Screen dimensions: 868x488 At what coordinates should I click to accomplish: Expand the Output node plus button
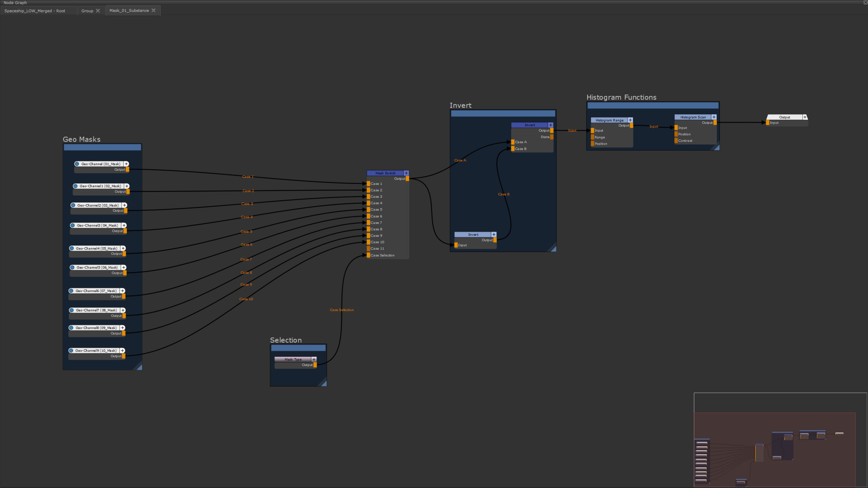(x=805, y=117)
